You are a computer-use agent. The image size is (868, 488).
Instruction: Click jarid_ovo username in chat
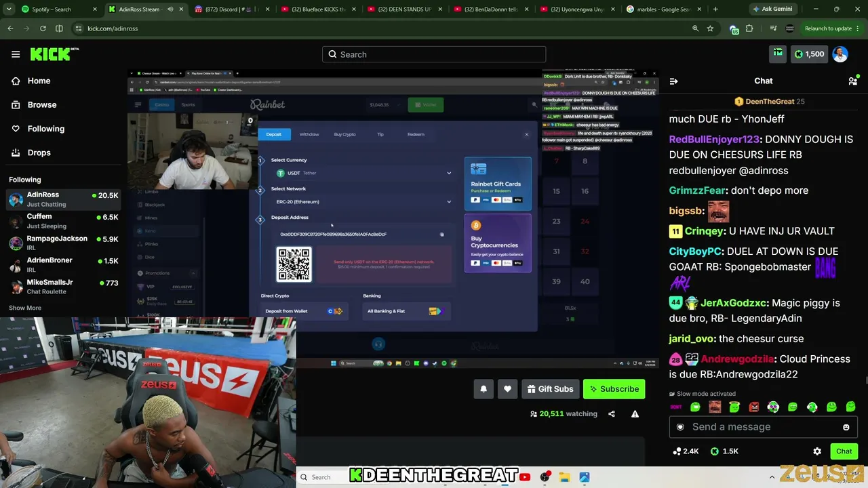[x=691, y=339]
